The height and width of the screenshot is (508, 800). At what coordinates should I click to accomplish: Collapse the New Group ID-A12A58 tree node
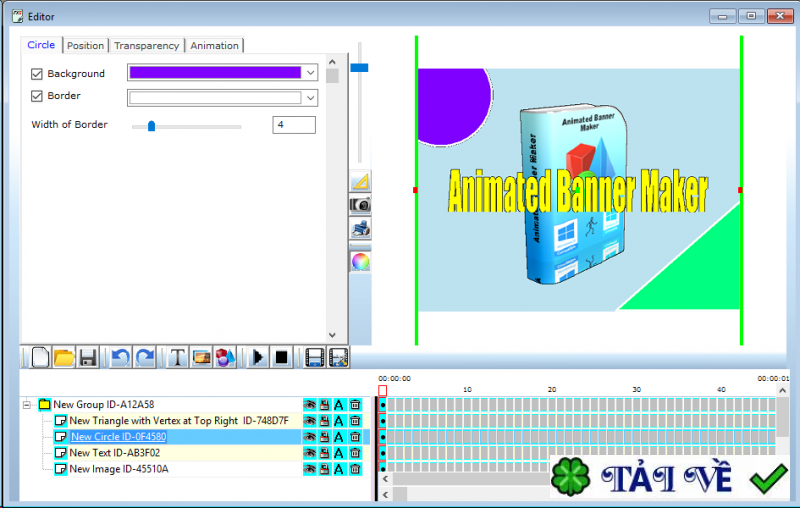tap(27, 405)
